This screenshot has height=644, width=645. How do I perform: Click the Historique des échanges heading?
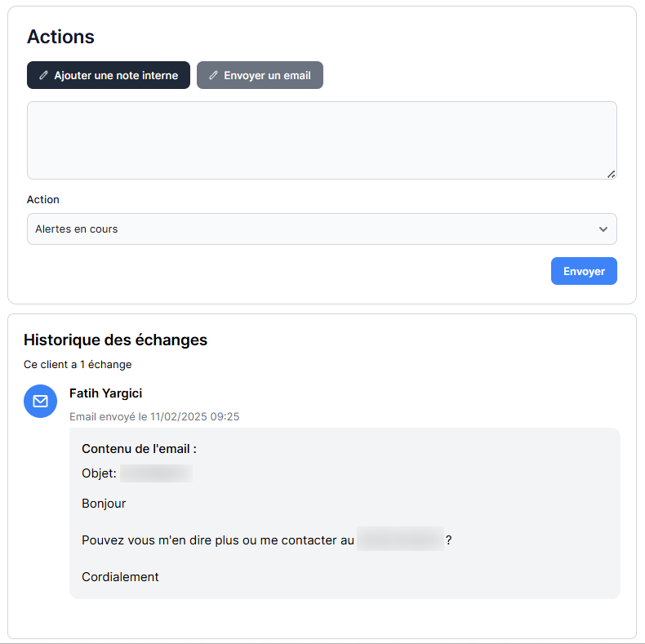click(115, 340)
